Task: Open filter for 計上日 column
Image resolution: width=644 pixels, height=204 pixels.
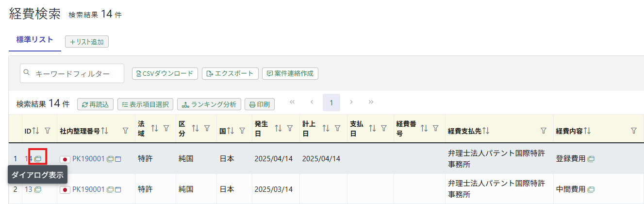Action: point(337,128)
